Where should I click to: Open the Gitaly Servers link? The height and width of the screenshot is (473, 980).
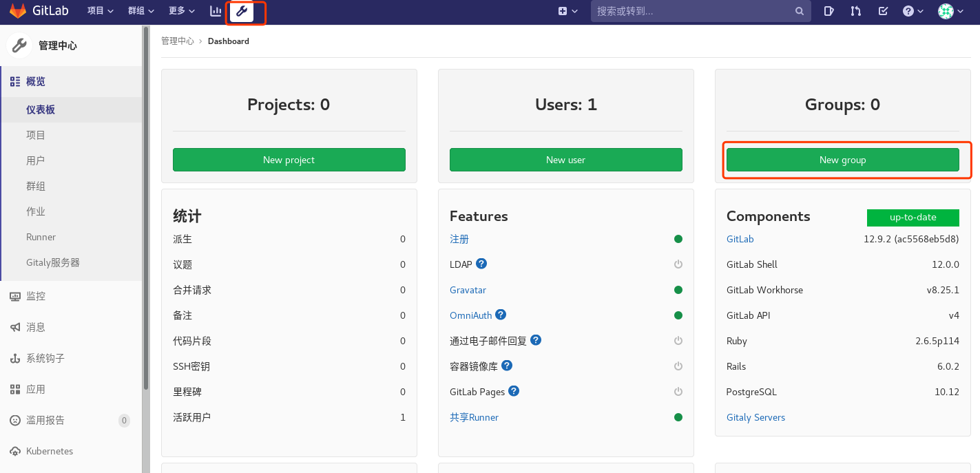[755, 417]
